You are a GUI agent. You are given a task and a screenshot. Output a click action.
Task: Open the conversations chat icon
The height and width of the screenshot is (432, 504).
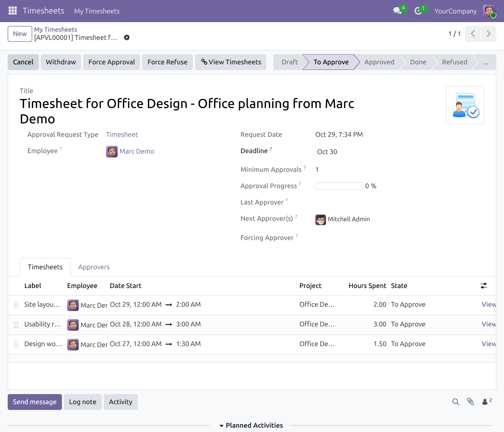(397, 11)
